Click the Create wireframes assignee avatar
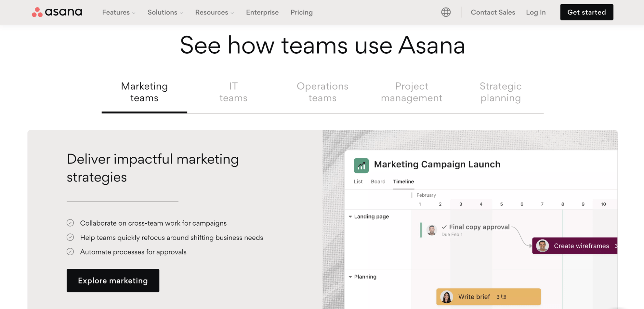644x309 pixels. click(543, 246)
